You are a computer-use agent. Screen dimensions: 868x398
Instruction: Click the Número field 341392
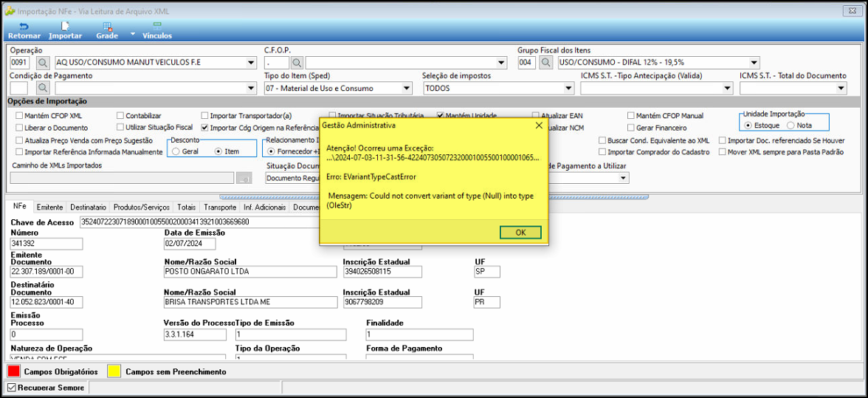(x=46, y=244)
